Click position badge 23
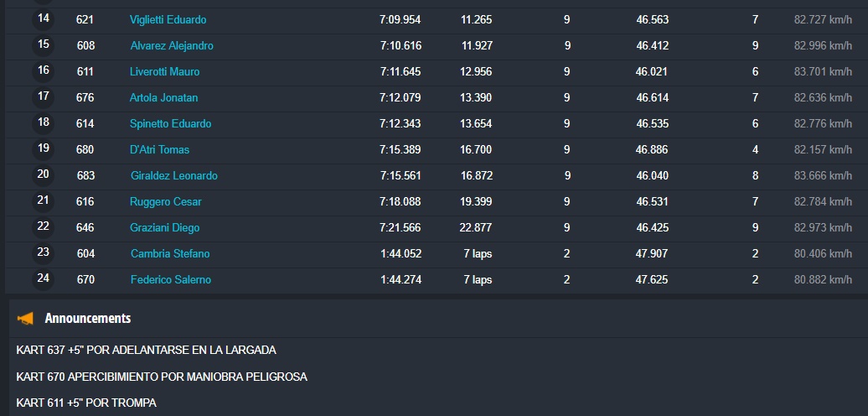 coord(44,252)
